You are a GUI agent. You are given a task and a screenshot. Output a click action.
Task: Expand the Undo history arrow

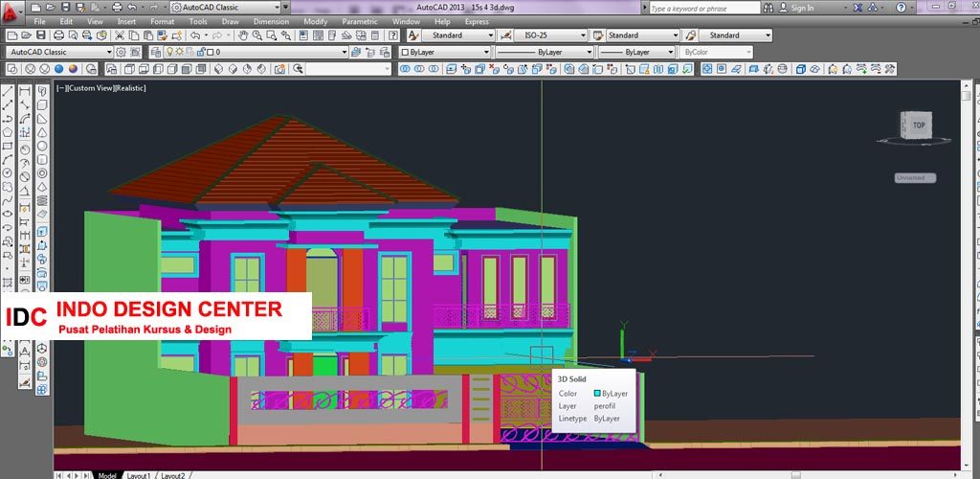point(206,35)
